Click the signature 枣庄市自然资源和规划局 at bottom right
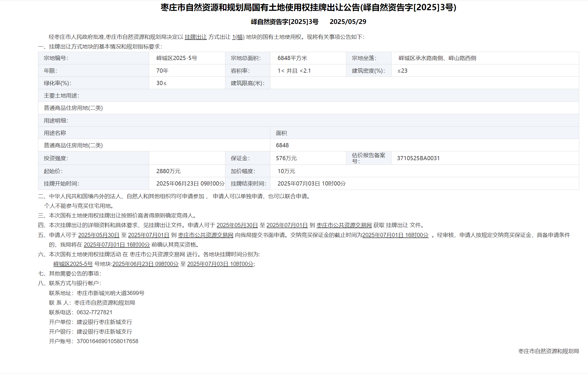Image resolution: width=588 pixels, height=377 pixels. click(549, 351)
